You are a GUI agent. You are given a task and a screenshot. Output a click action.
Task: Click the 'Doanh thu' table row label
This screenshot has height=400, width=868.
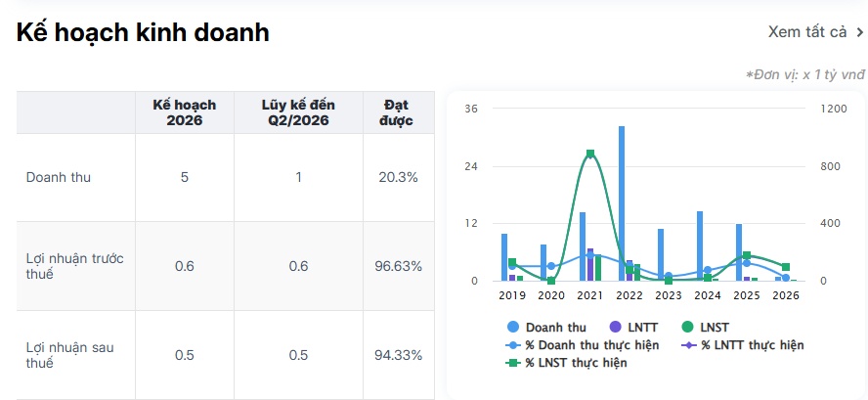pyautogui.click(x=58, y=177)
